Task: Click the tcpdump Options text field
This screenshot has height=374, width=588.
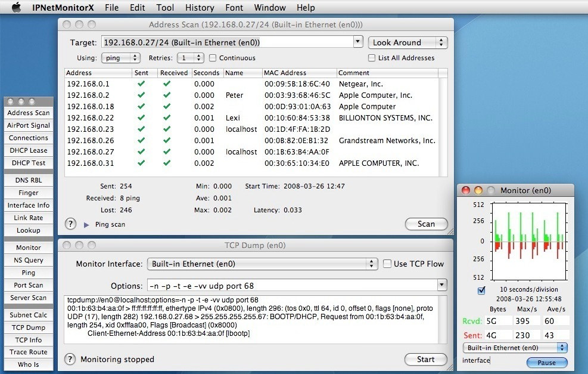Action: pyautogui.click(x=293, y=285)
